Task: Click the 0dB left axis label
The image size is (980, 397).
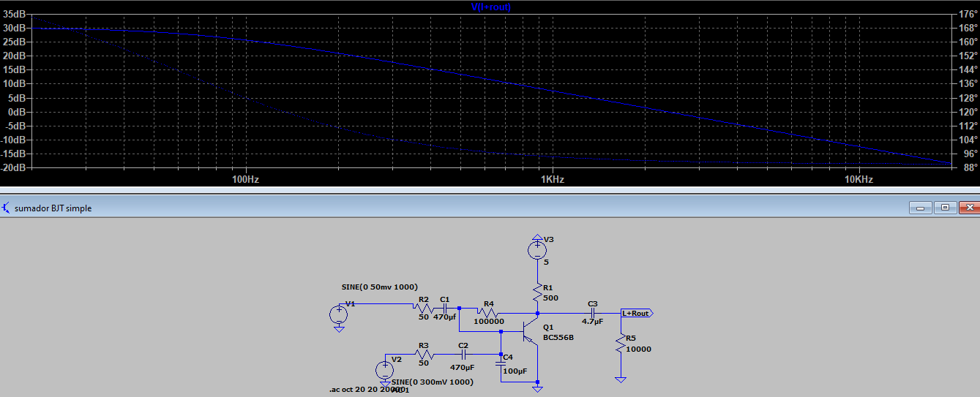Action: (x=18, y=112)
